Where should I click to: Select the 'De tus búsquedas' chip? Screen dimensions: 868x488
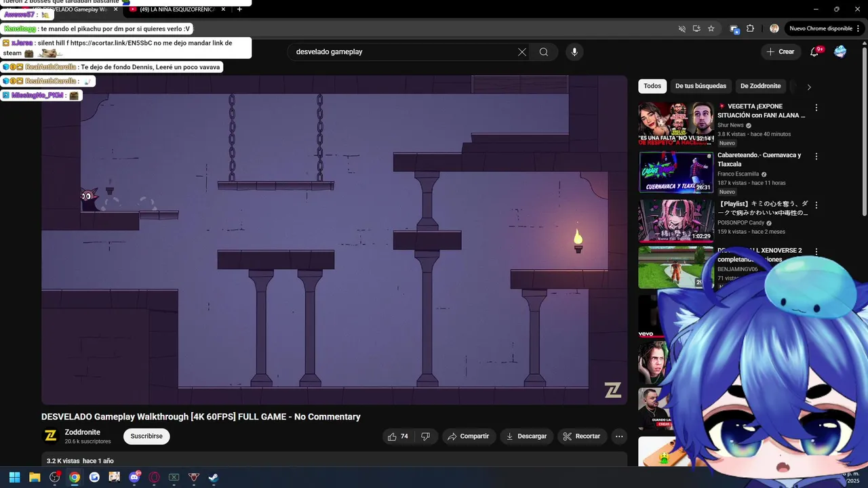tap(701, 86)
